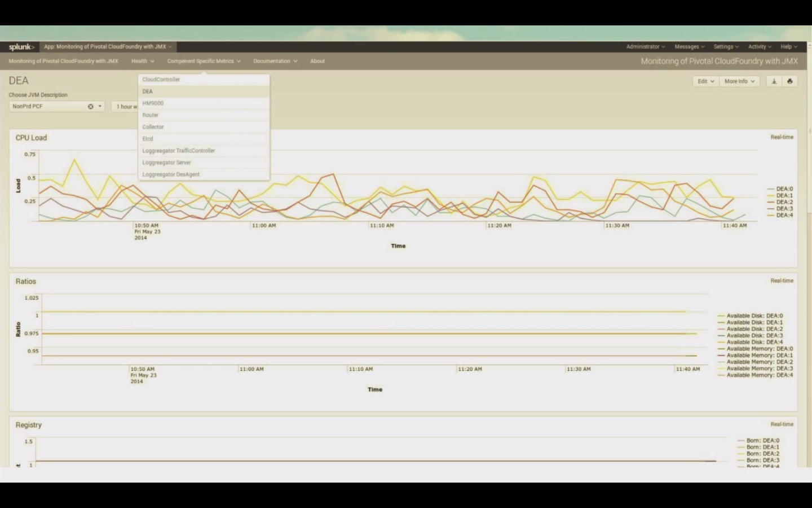
Task: Click the DEA dashboard heading
Action: [19, 81]
